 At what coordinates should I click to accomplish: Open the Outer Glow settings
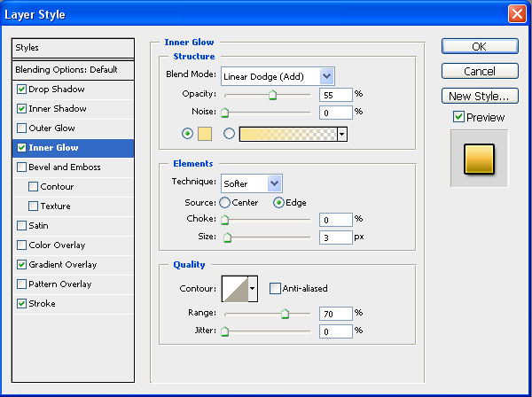click(x=52, y=128)
